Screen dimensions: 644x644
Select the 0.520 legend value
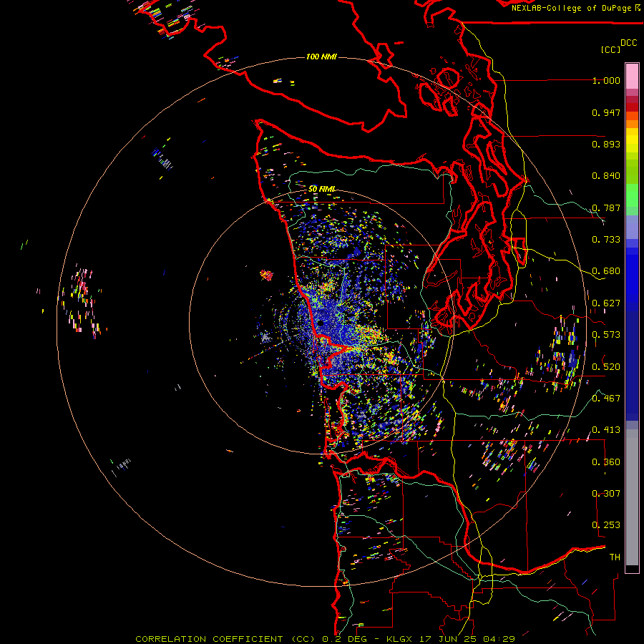(x=606, y=366)
